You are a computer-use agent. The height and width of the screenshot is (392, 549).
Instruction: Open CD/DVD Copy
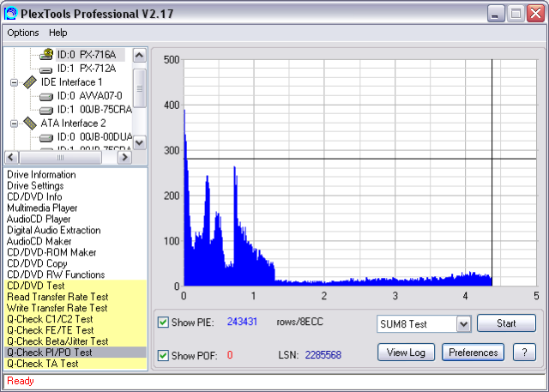[37, 263]
